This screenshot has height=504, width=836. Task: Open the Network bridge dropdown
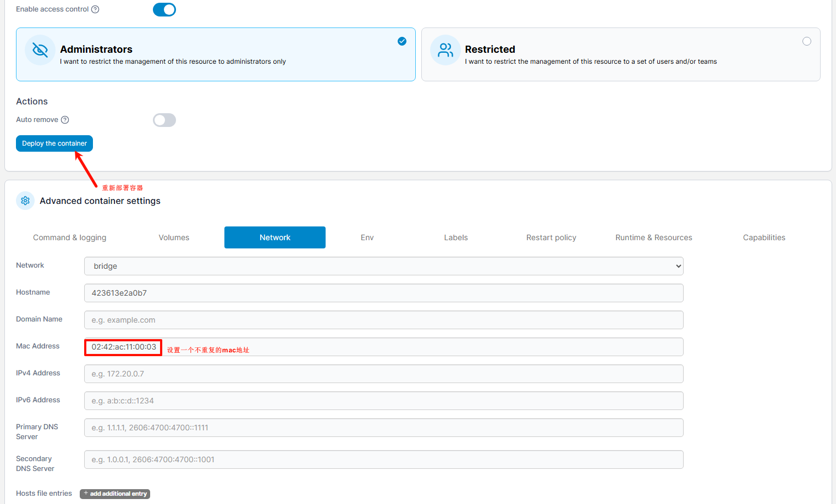pyautogui.click(x=383, y=266)
